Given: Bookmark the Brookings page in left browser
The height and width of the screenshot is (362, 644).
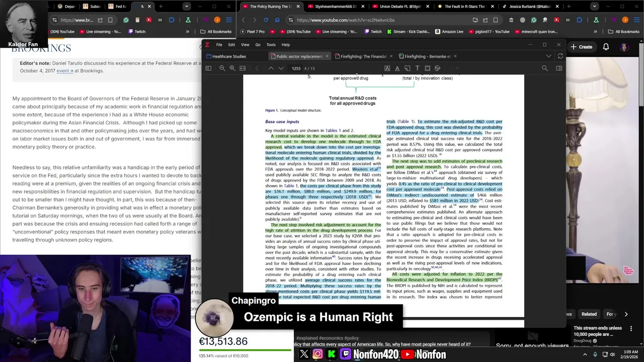Looking at the screenshot, I should click(110, 20).
